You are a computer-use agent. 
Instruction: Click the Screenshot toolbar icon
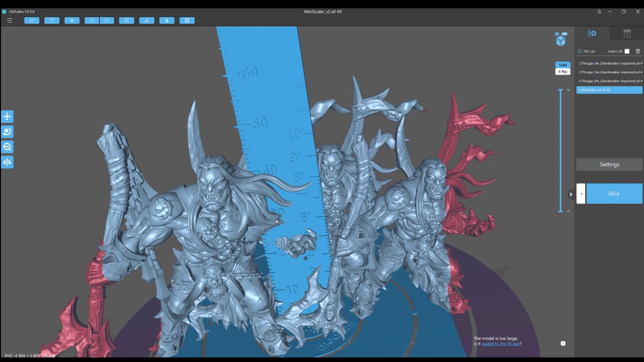[x=72, y=21]
